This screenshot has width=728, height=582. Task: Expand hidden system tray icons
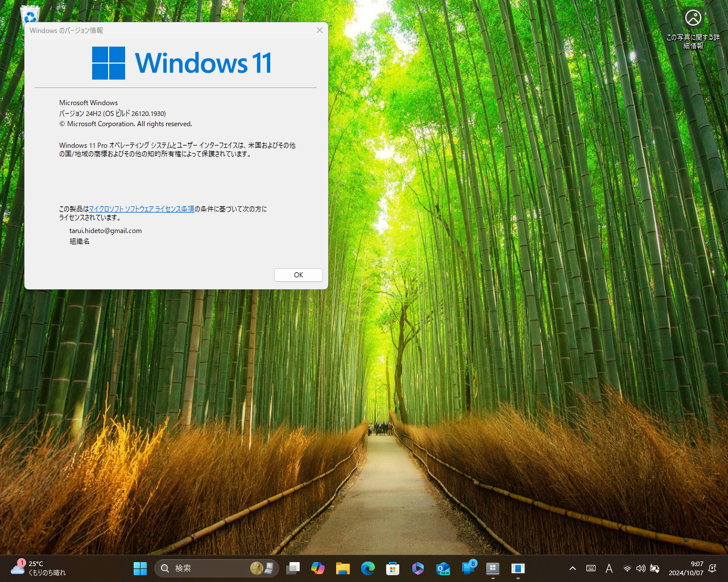573,568
